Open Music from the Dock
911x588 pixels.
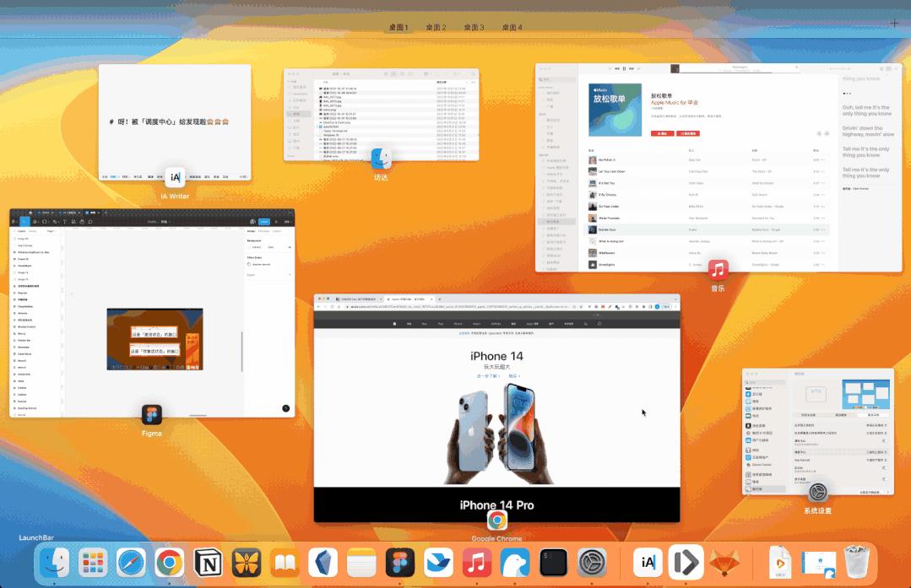point(476,563)
